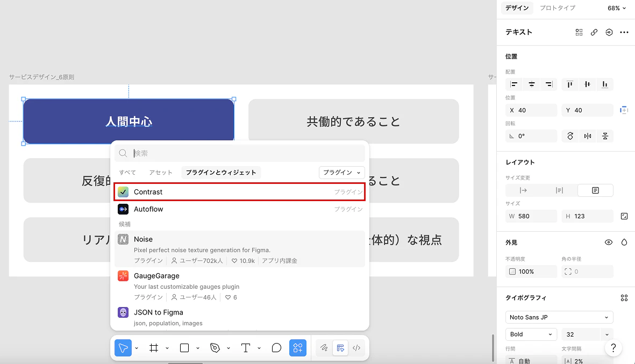
Task: Expand the Move tool options chevron
Action: [x=137, y=348]
